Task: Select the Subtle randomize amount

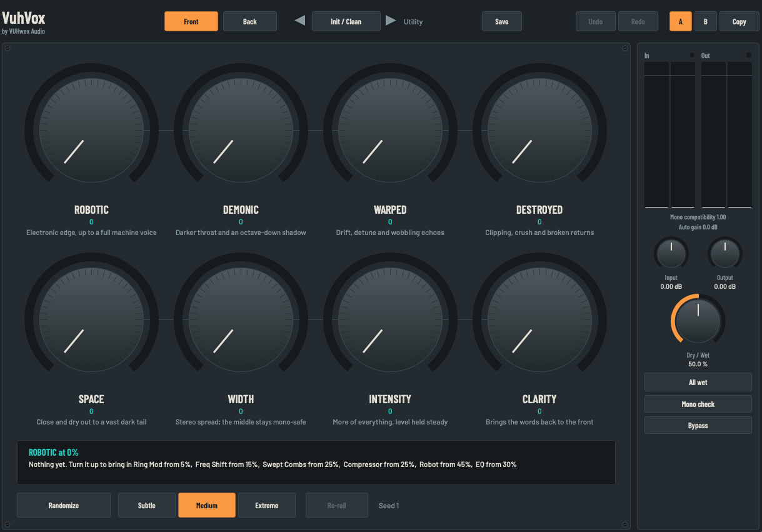Action: click(147, 505)
